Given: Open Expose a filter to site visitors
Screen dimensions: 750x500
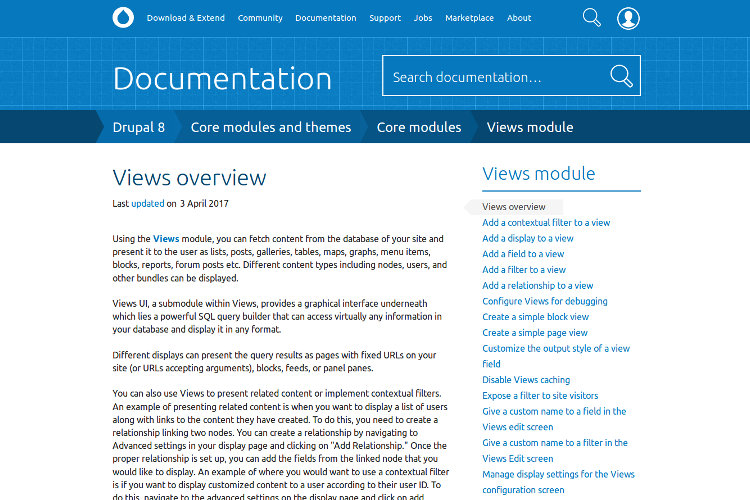Looking at the screenshot, I should pyautogui.click(x=540, y=396).
